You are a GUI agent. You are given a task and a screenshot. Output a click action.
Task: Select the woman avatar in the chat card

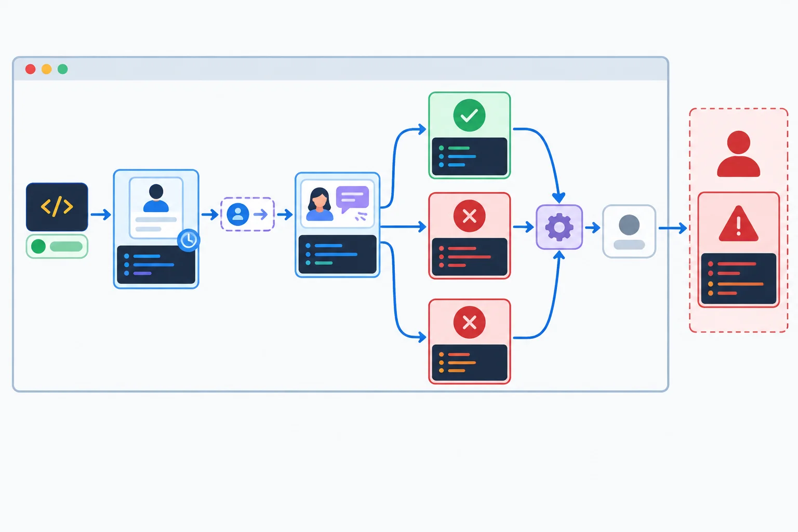click(319, 204)
